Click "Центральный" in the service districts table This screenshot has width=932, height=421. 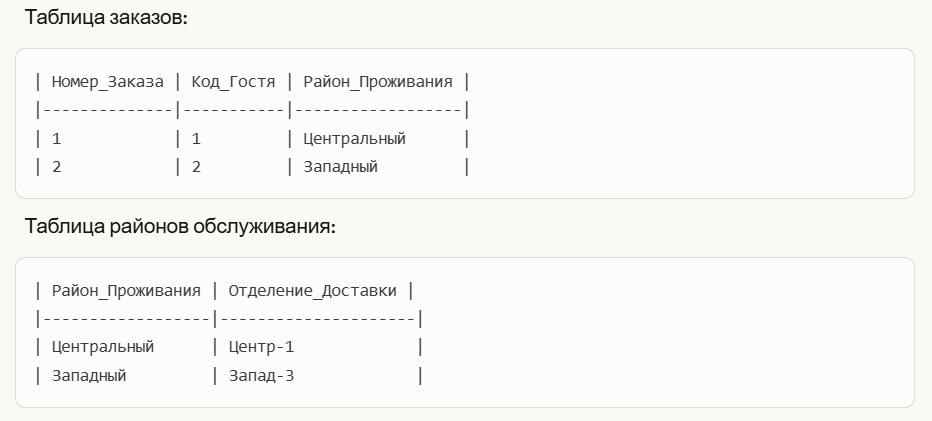point(103,347)
